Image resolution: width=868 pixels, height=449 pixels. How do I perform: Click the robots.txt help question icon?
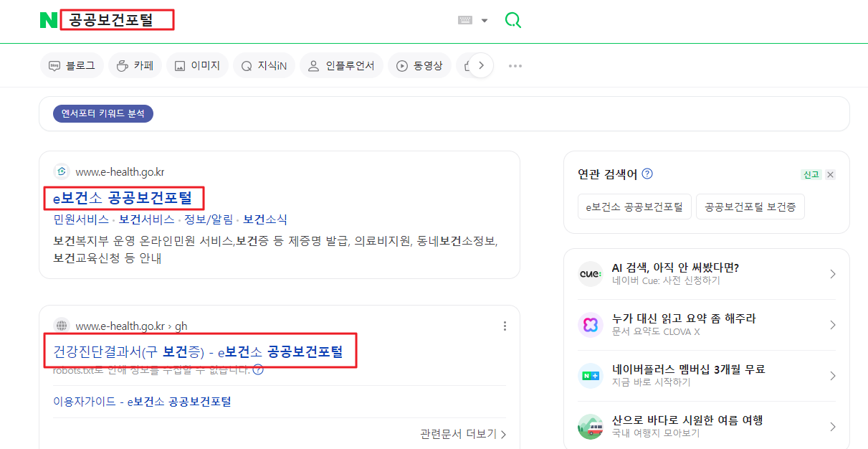258,370
